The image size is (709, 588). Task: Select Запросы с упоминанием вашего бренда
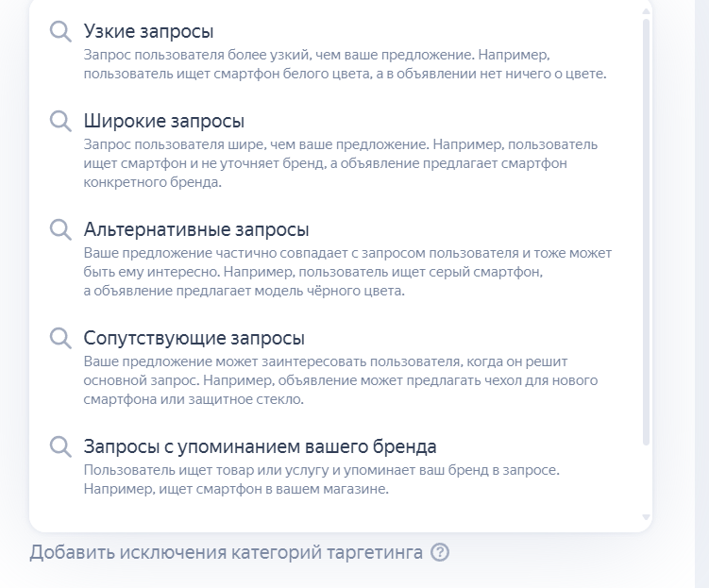260,446
